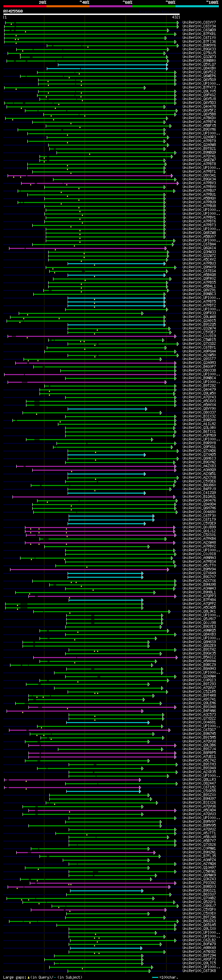222x980 pixels.
Task: Select UniRef100_A5BHQ0 in the hit list
Action: pyautogui.click(x=199, y=198)
